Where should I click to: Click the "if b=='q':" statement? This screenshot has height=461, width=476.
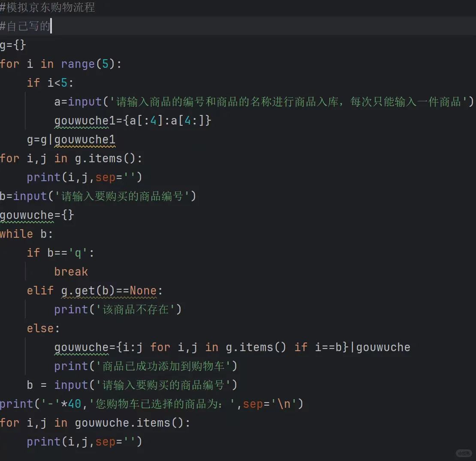click(60, 253)
